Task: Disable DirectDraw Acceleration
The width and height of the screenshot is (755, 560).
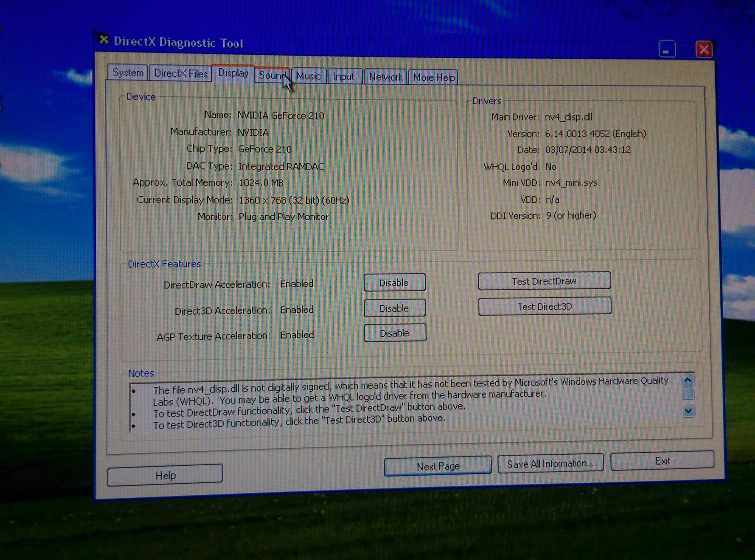Action: coord(394,283)
